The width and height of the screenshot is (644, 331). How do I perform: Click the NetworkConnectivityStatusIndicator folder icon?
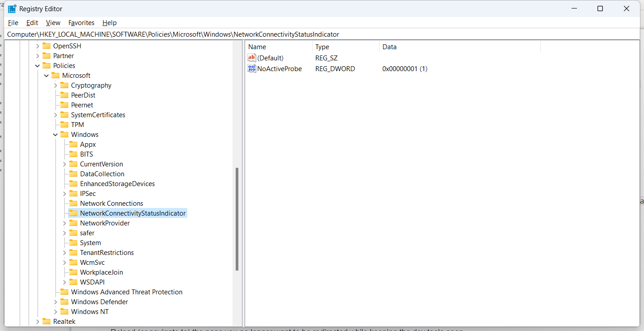point(74,213)
